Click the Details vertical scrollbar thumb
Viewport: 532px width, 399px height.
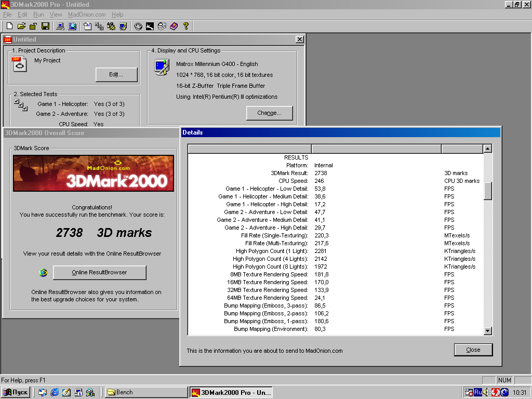(x=487, y=191)
